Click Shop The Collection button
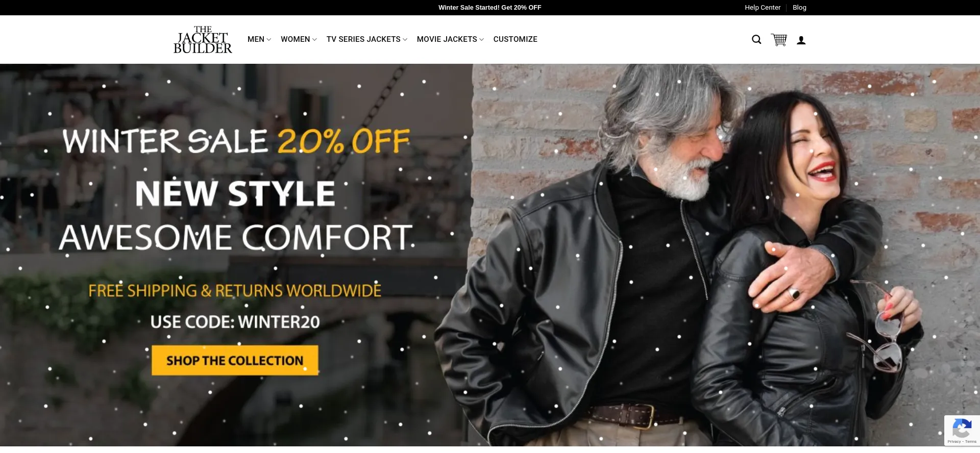 point(235,361)
